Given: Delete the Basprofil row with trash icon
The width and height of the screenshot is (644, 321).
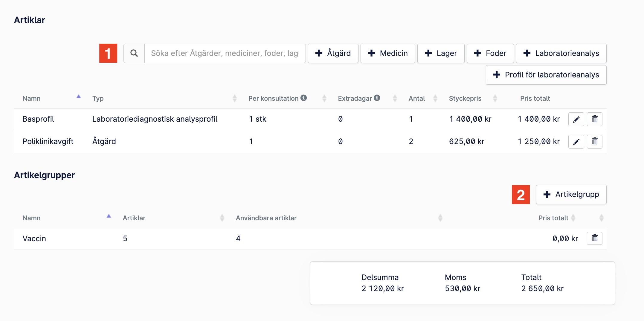Looking at the screenshot, I should pos(595,119).
